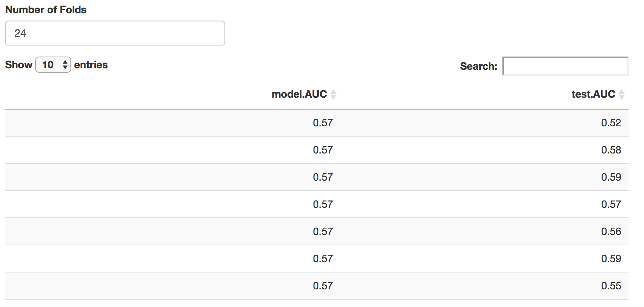Image resolution: width=644 pixels, height=307 pixels.
Task: Click the word entries next to dropdown
Action: tap(91, 65)
